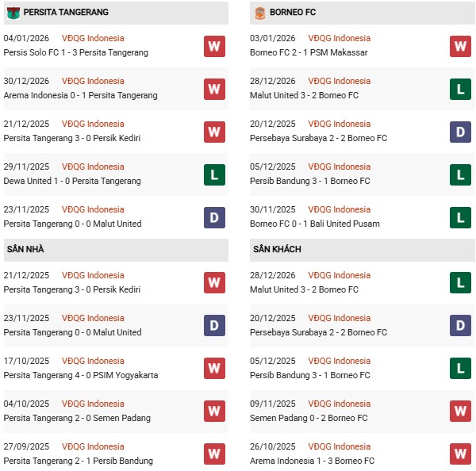Open VĐQG Indonesia link dated 09/11/2025
This screenshot has height=471, width=476.
click(339, 404)
